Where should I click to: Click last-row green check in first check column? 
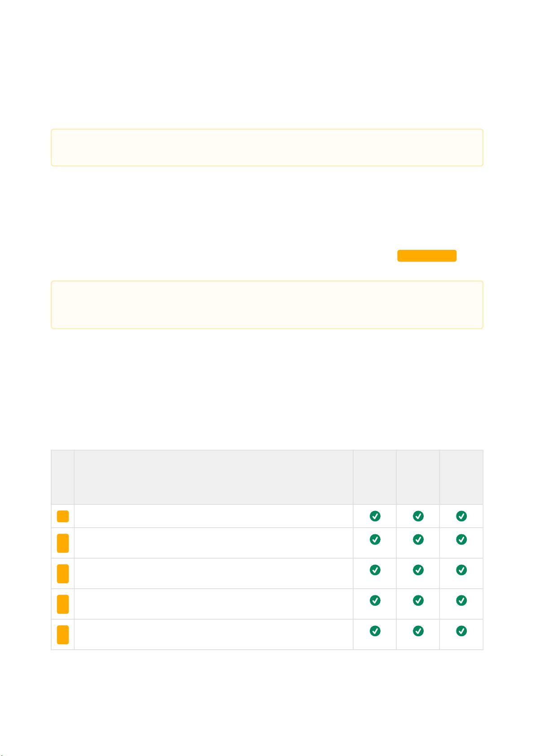pos(375,631)
